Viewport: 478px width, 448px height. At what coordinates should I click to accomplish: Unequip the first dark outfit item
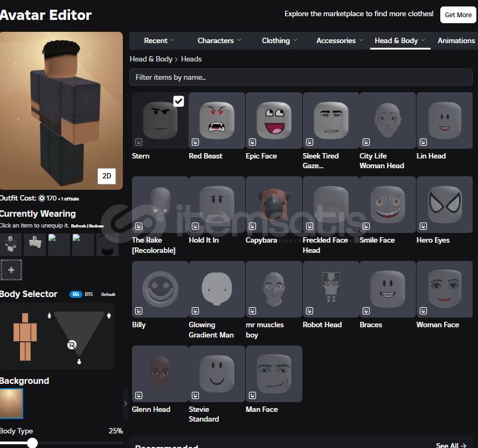(11, 245)
